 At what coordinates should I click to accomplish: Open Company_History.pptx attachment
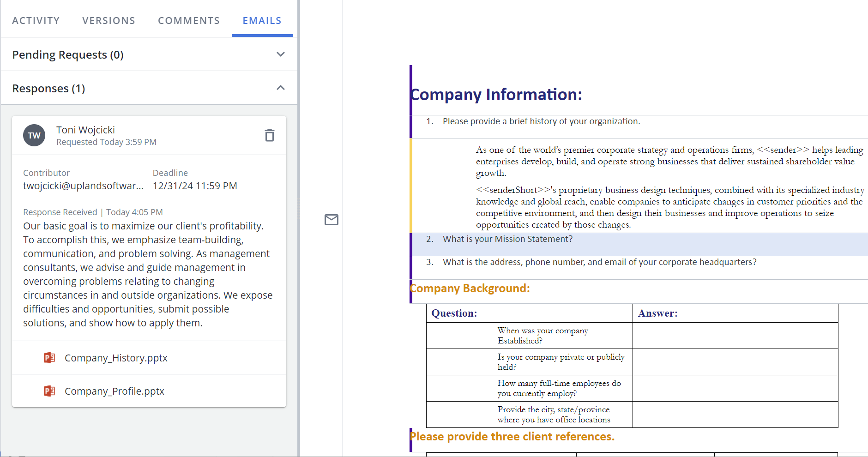pos(116,358)
